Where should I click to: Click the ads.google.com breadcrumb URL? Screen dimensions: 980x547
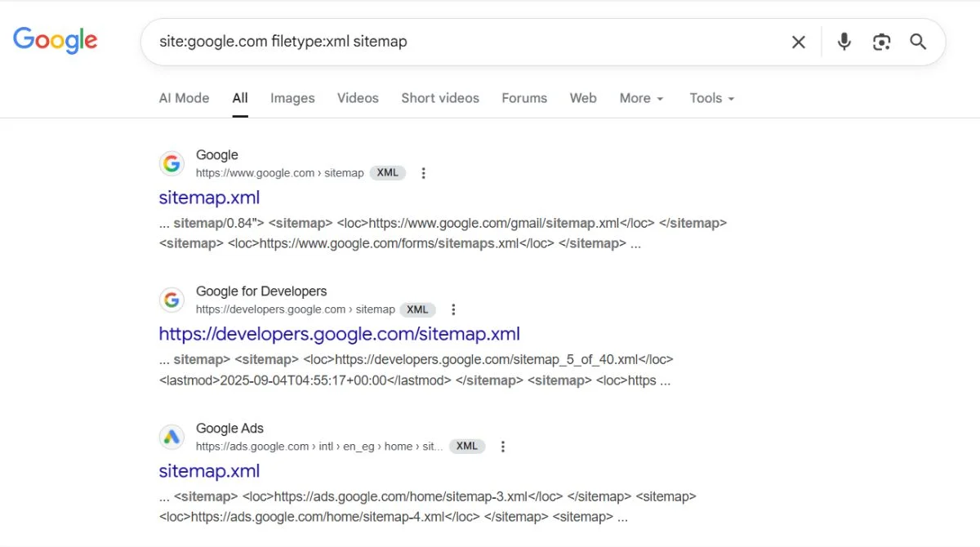(319, 447)
